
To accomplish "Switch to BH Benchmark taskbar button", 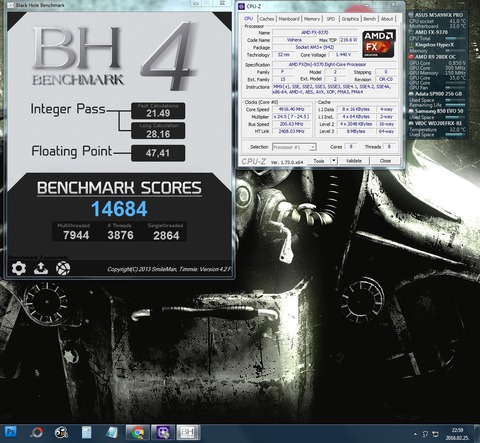I will click(188, 433).
